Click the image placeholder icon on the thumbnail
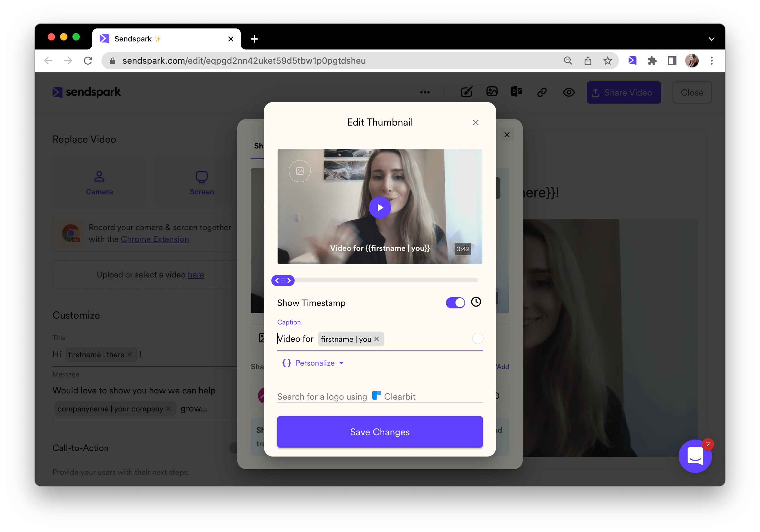Viewport: 760px width, 532px height. pos(300,171)
